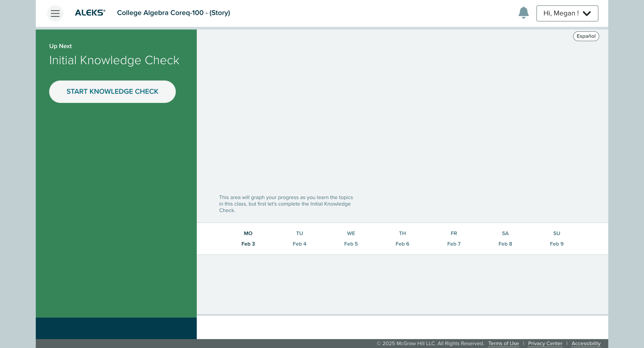The height and width of the screenshot is (348, 644).
Task: Select Wednesday Feb 5 in the calendar
Action: [351, 239]
